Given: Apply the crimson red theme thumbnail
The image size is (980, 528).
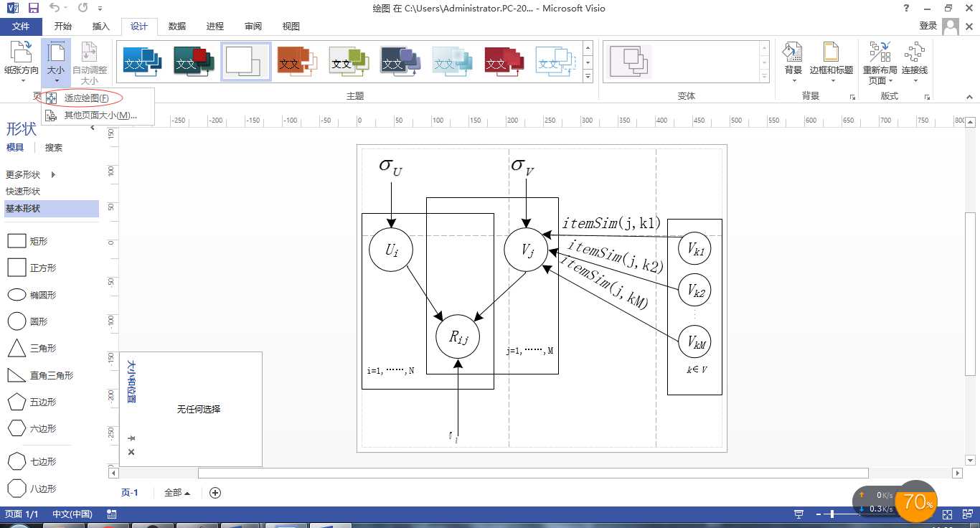Looking at the screenshot, I should coord(504,62).
